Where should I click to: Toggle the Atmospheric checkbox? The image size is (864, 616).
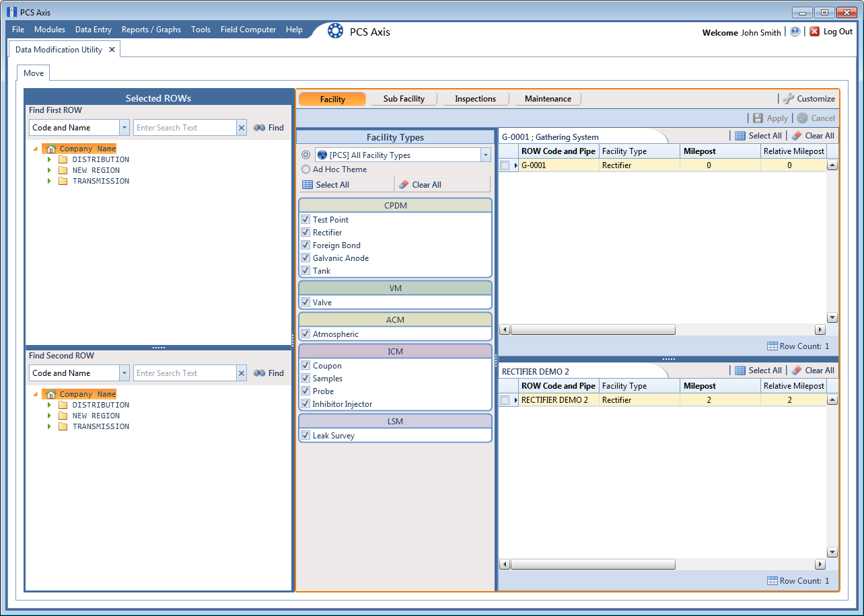305,334
